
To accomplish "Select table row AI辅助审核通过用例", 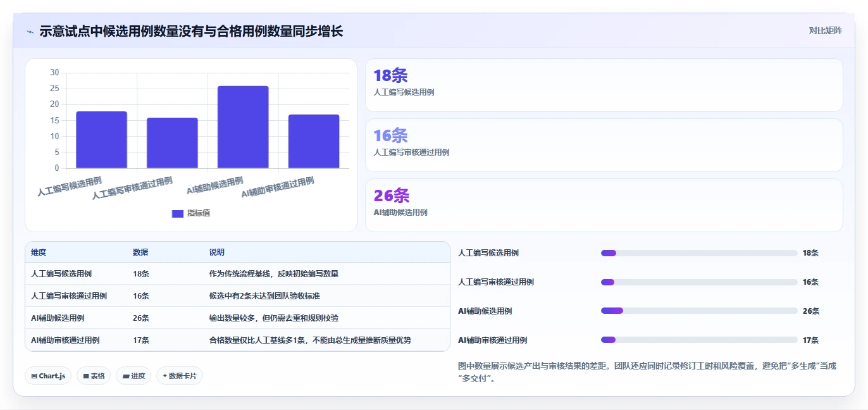I will click(237, 340).
